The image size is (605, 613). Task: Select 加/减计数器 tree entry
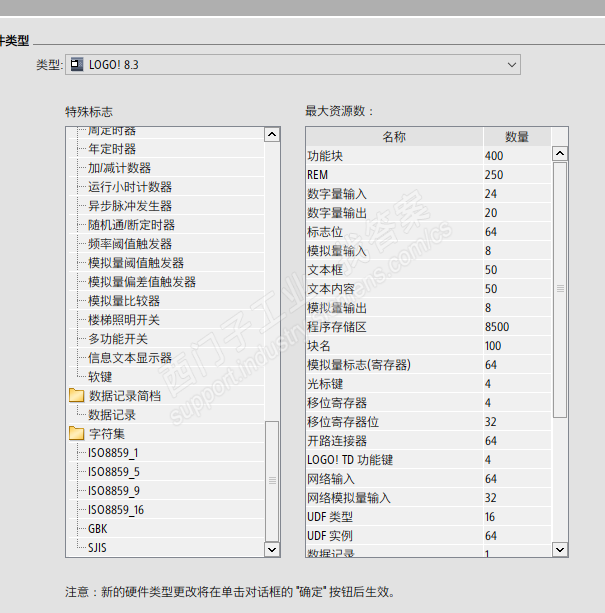[119, 168]
